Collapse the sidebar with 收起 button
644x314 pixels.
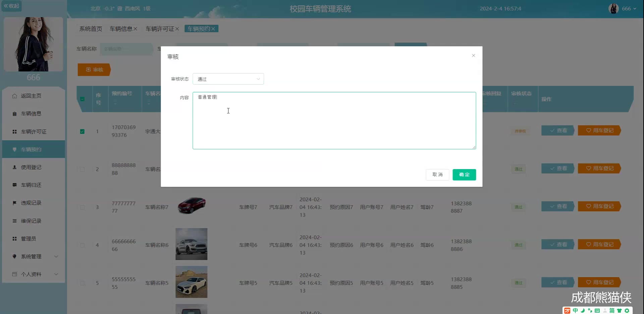pos(11,6)
